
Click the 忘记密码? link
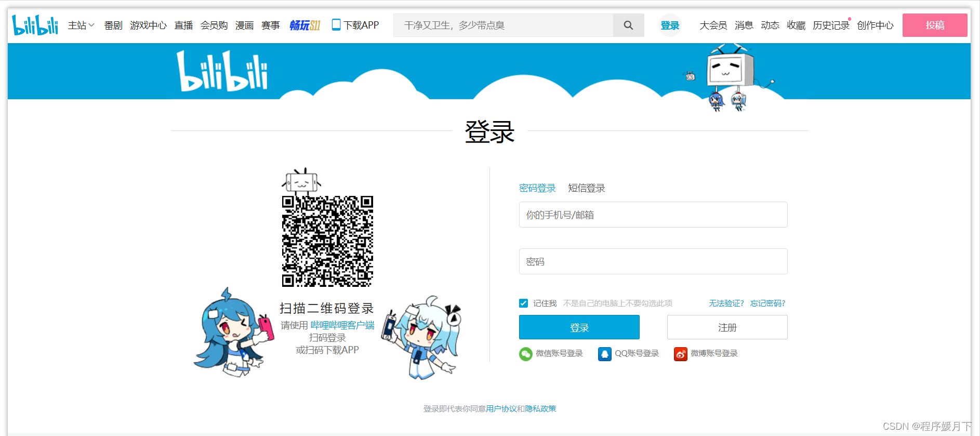767,303
